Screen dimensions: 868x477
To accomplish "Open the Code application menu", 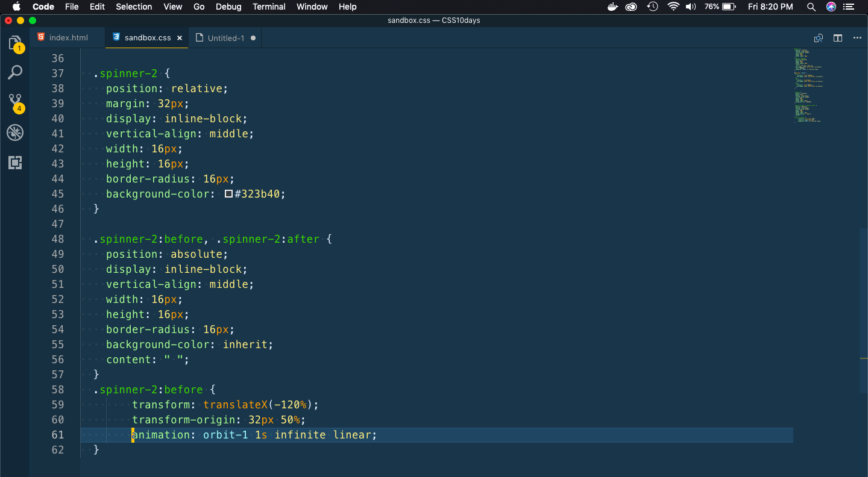I will click(x=43, y=7).
